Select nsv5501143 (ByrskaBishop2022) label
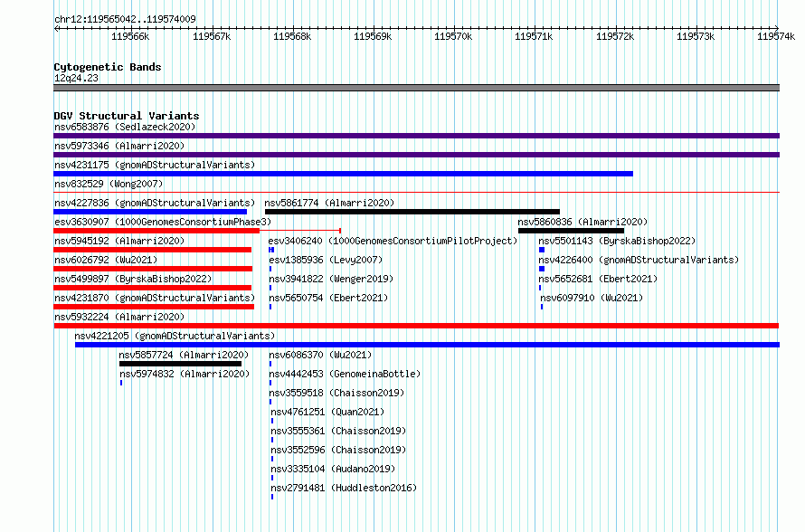This screenshot has width=805, height=532. (617, 241)
